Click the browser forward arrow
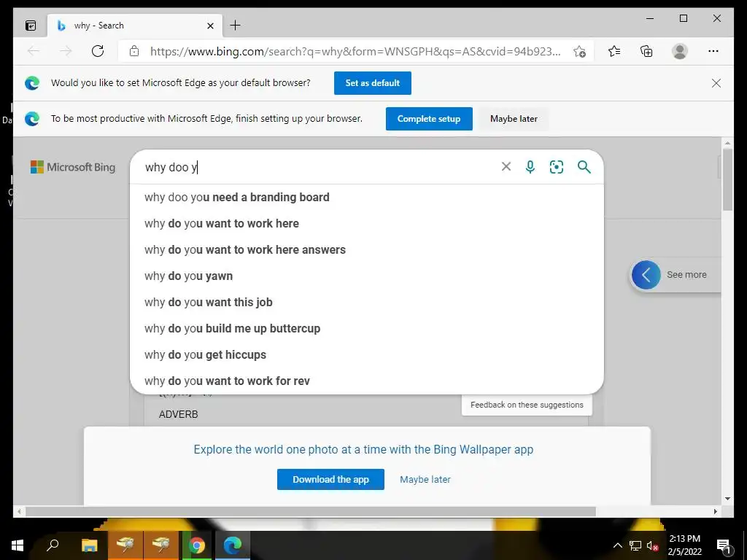This screenshot has height=560, width=747. click(66, 51)
